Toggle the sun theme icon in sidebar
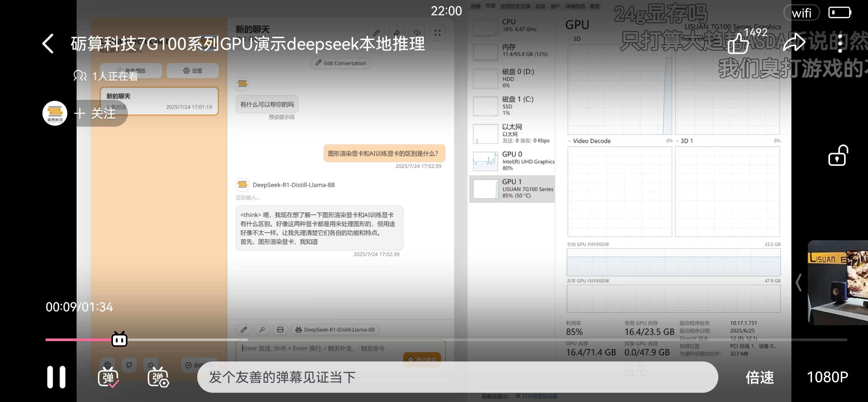The height and width of the screenshot is (402, 868). coord(151,365)
